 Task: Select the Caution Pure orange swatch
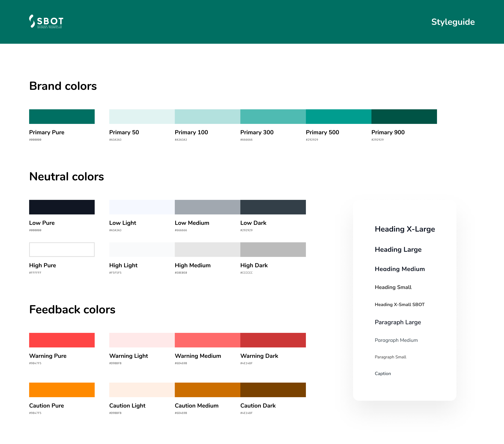(62, 390)
